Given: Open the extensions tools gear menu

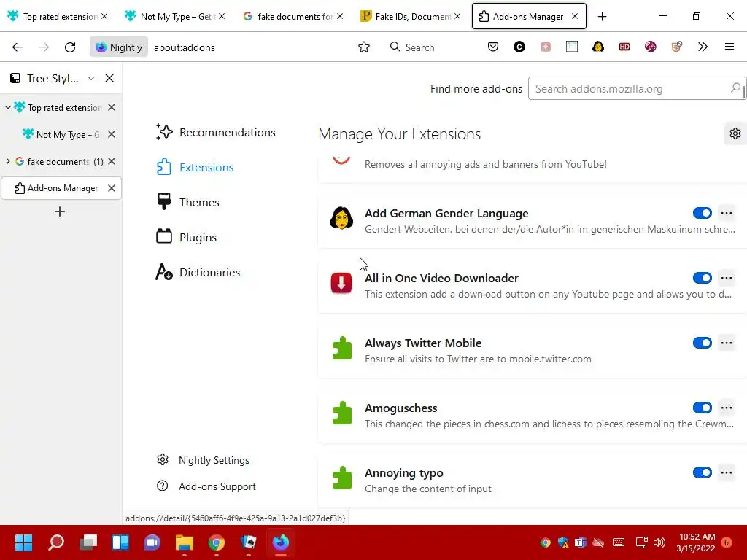Looking at the screenshot, I should tap(735, 134).
